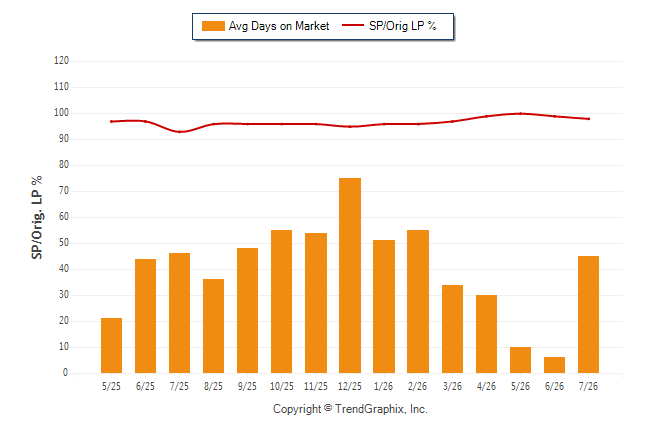Click the 100 y-axis tick label
This screenshot has width=646, height=434.
[x=61, y=113]
